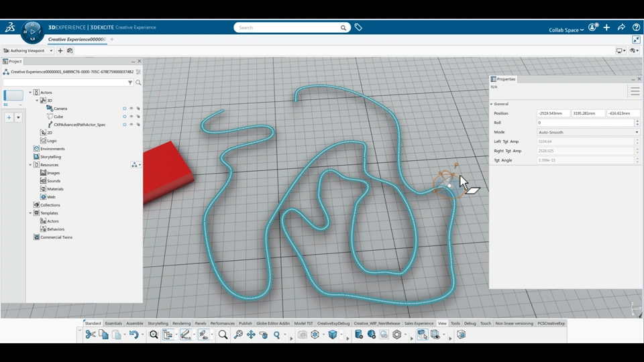Click the grayed camera capture icon
Viewport: 644px width, 362px height.
pyautogui.click(x=303, y=335)
